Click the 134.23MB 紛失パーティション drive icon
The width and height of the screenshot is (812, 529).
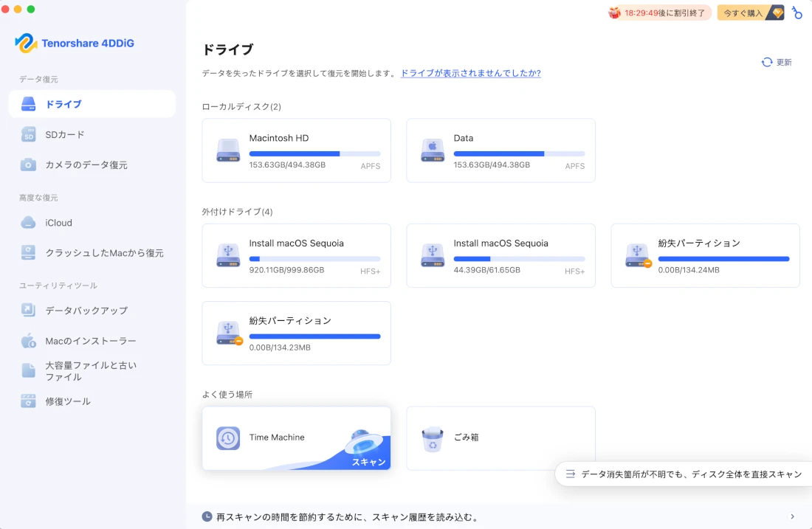tap(229, 333)
